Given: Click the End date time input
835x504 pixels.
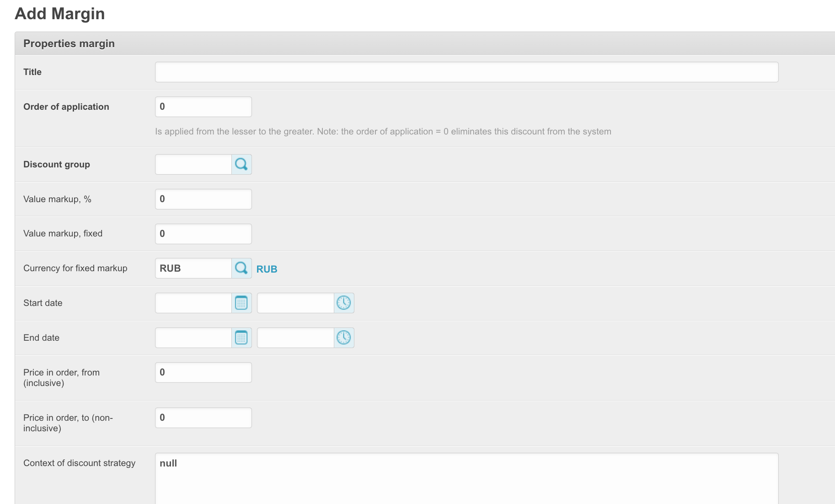Looking at the screenshot, I should coord(295,338).
